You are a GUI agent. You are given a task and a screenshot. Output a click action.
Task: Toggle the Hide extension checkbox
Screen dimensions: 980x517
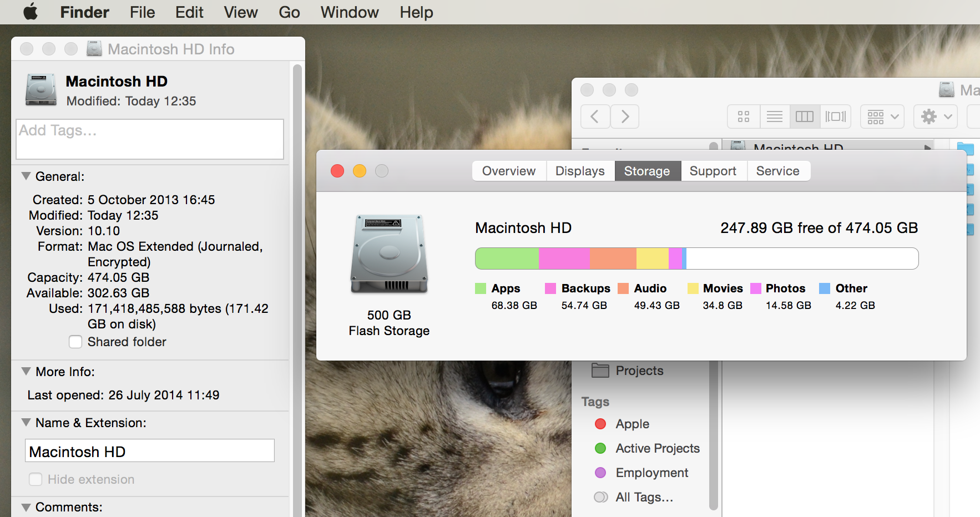click(x=36, y=479)
